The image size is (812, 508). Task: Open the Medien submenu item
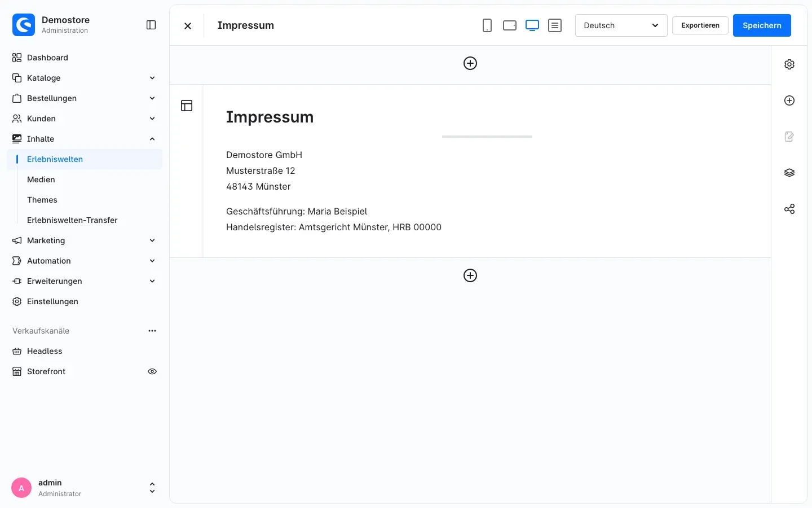(85, 179)
